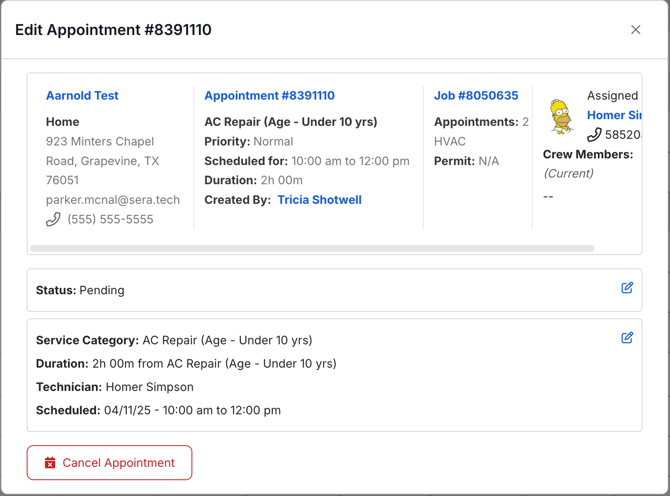Viewport: 670px width, 496px height.
Task: Click the Permit: N/A text
Action: point(466,161)
